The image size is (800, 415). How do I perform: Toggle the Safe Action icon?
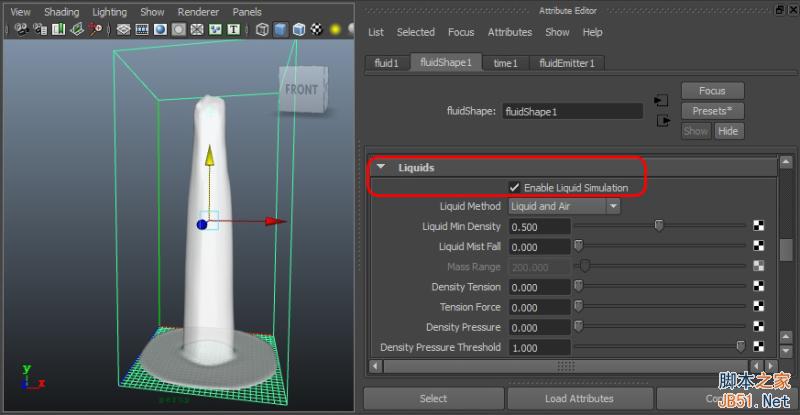[x=215, y=30]
